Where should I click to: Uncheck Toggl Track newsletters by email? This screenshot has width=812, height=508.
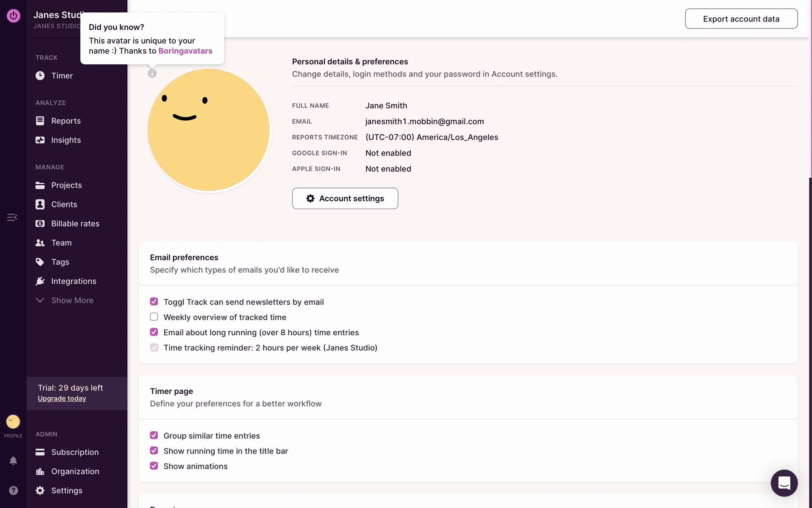[x=154, y=302]
